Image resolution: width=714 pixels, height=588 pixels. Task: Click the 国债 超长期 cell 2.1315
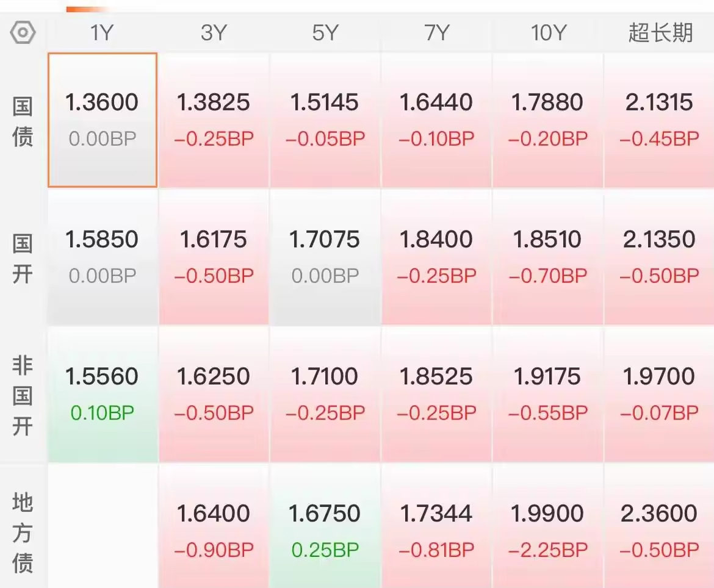click(x=659, y=120)
